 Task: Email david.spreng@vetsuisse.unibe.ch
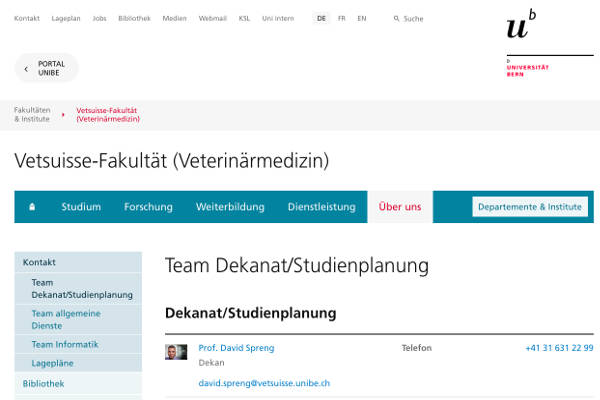(x=264, y=383)
